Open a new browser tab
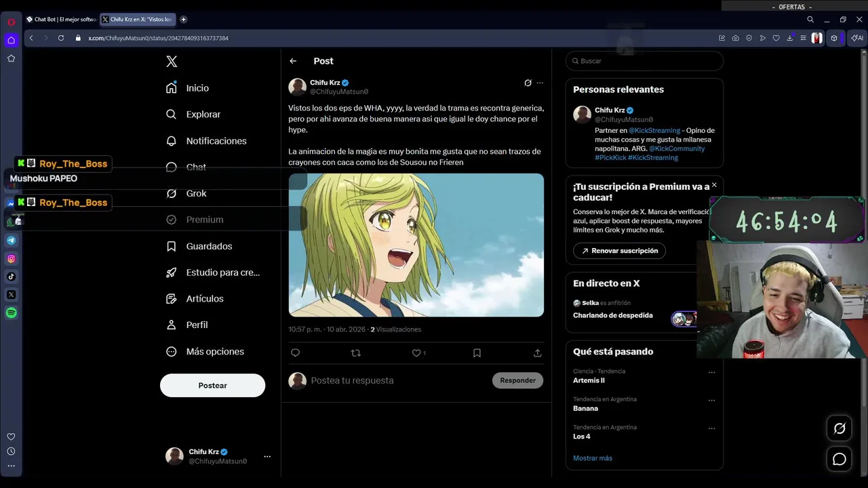The width and height of the screenshot is (868, 488). click(x=184, y=20)
